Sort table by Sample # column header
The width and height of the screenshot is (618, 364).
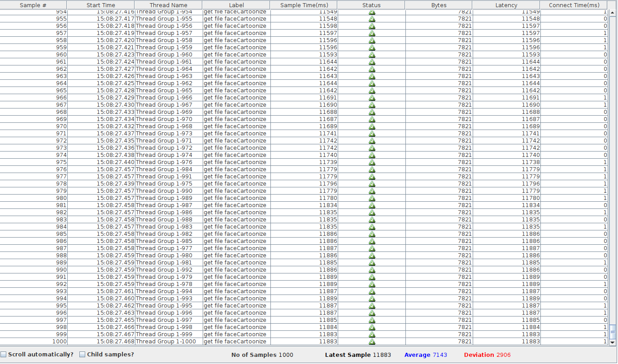tap(33, 5)
